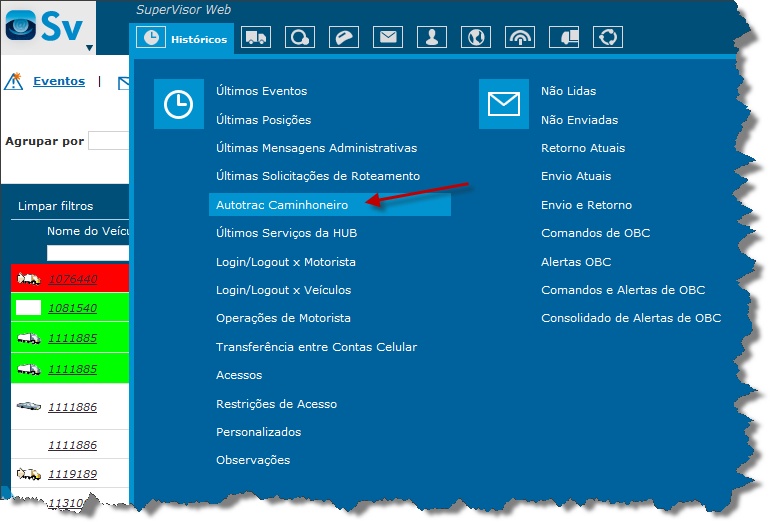Image resolution: width=770 pixels, height=522 pixels.
Task: Open Autotrac Caminhoneiro menu item
Action: [282, 204]
